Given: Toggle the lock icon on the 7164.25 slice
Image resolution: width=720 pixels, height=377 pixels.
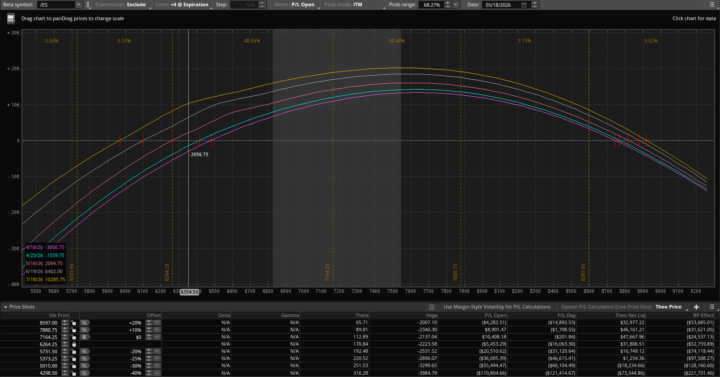Looking at the screenshot, I should click(74, 337).
